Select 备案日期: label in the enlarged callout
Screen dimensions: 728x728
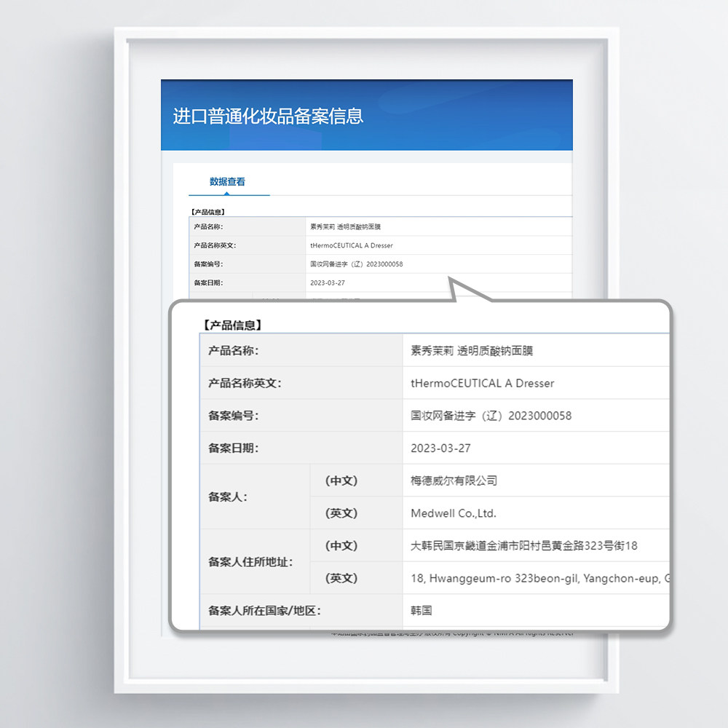pos(234,448)
